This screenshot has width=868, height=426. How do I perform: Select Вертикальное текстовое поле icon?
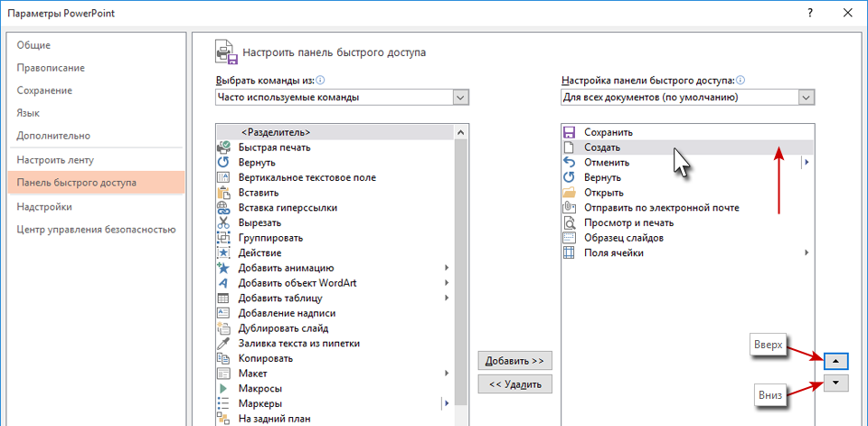click(223, 177)
